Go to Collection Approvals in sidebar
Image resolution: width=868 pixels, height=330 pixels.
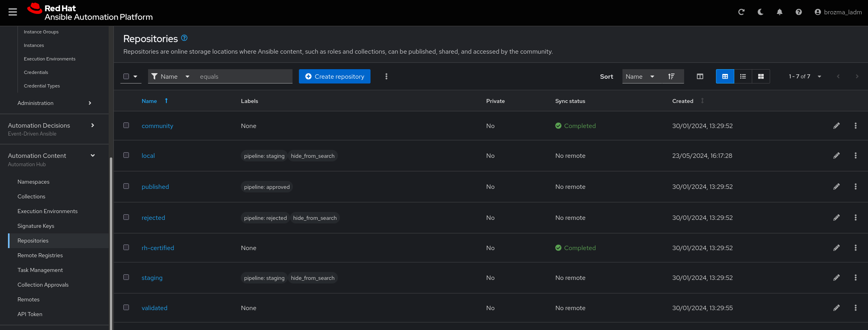tap(43, 285)
